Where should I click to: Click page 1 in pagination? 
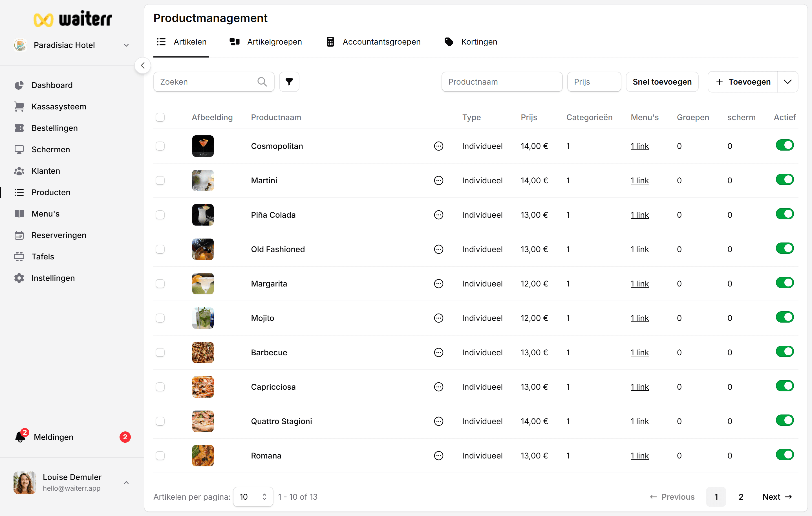point(716,497)
